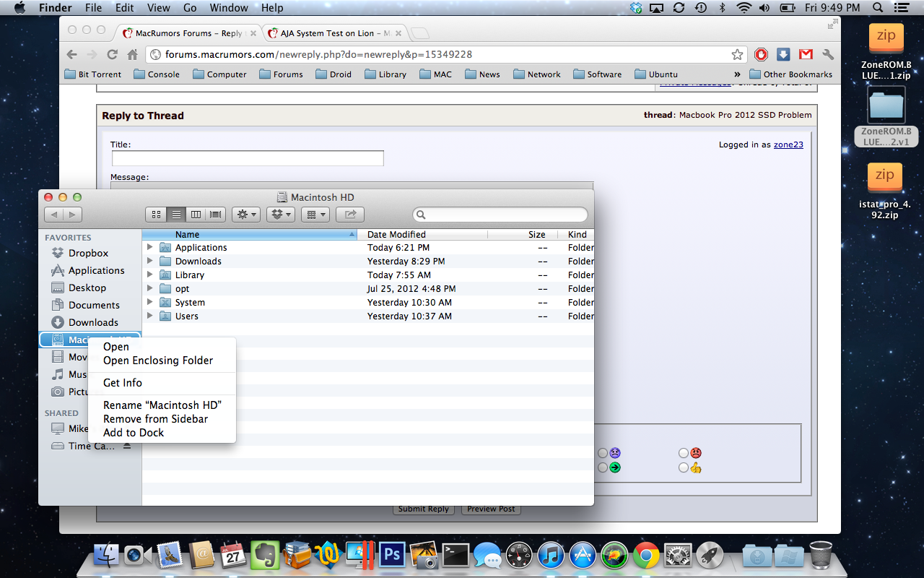Click Dropbox icon in the menu bar
Screen dimensions: 924x578
636,8
